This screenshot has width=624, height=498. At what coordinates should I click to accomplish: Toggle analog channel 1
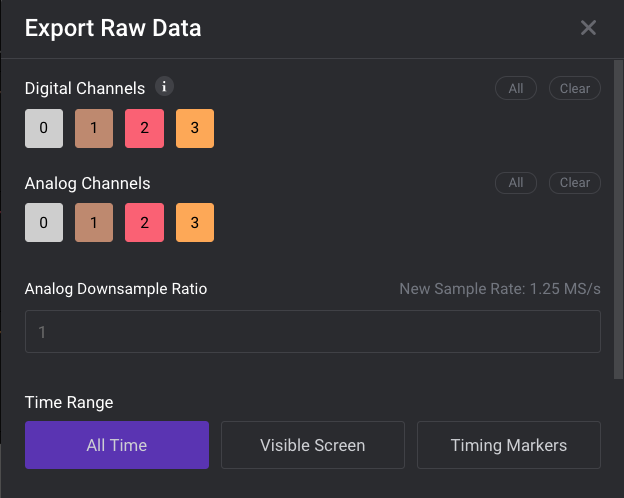coord(94,223)
